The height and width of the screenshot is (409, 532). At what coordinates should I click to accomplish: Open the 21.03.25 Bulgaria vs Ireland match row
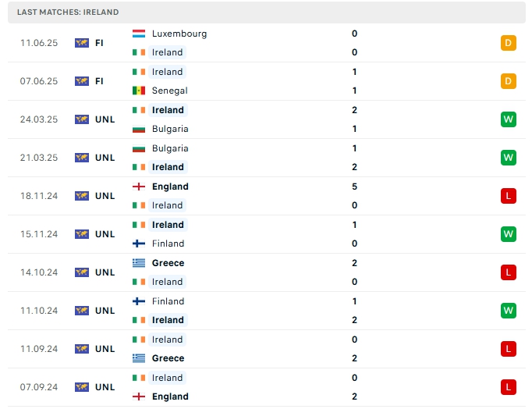tap(267, 158)
